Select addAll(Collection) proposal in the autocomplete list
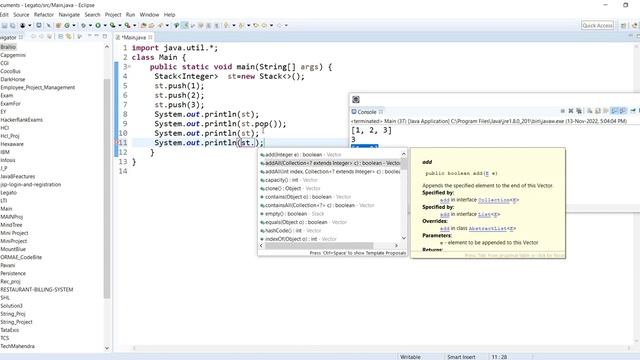Screen dimensions: 640x360 click(330, 163)
